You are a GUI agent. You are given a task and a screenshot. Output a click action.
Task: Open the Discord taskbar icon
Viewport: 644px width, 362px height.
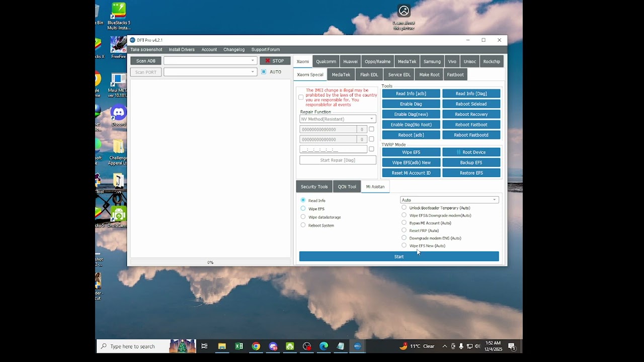[x=273, y=346]
